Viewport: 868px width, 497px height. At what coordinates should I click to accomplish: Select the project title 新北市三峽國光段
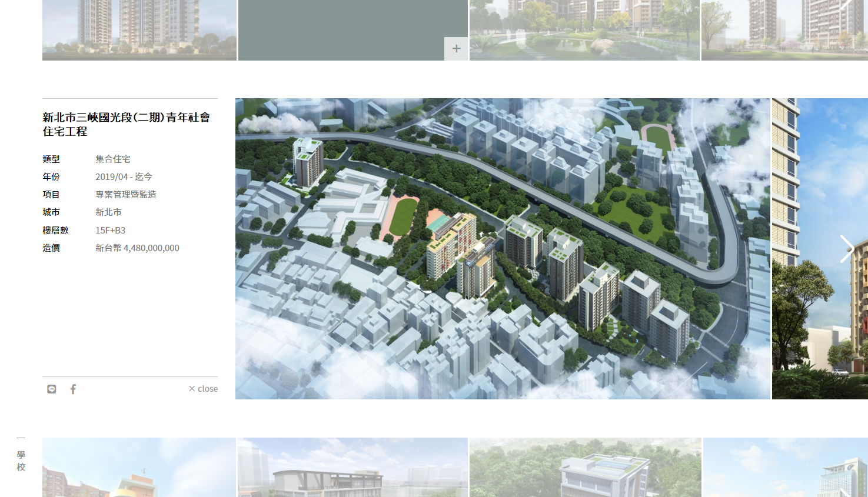pyautogui.click(x=126, y=124)
